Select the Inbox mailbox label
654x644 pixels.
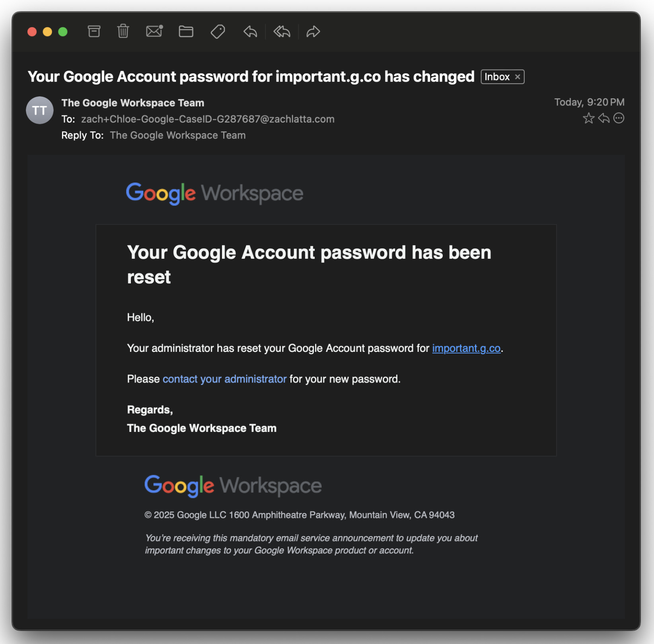click(x=497, y=76)
